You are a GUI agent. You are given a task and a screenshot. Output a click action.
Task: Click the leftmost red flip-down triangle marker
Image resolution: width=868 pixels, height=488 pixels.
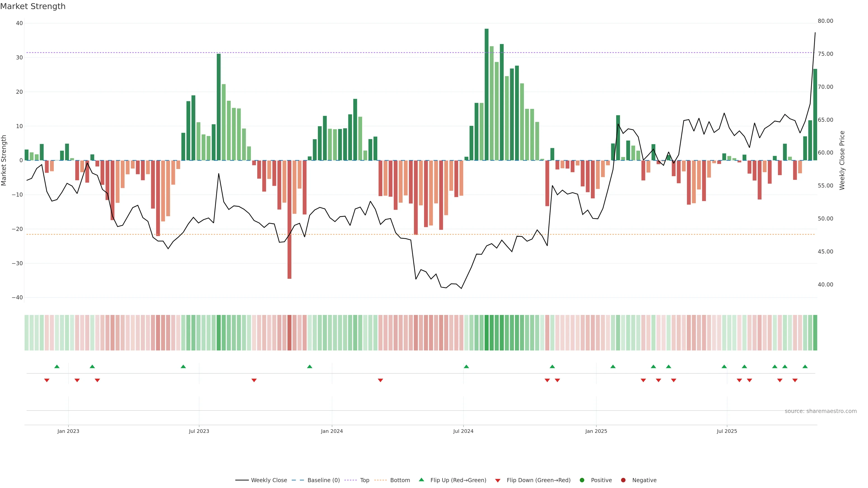[x=47, y=380]
